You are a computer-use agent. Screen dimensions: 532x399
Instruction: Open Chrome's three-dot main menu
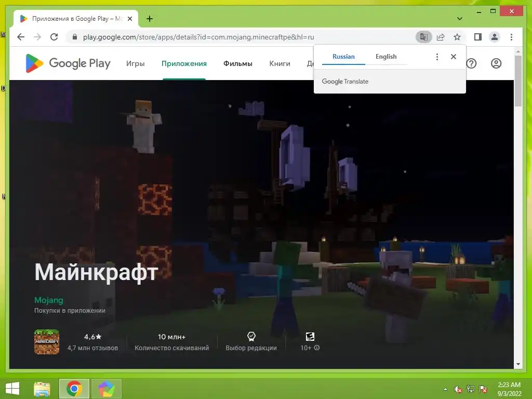point(511,37)
